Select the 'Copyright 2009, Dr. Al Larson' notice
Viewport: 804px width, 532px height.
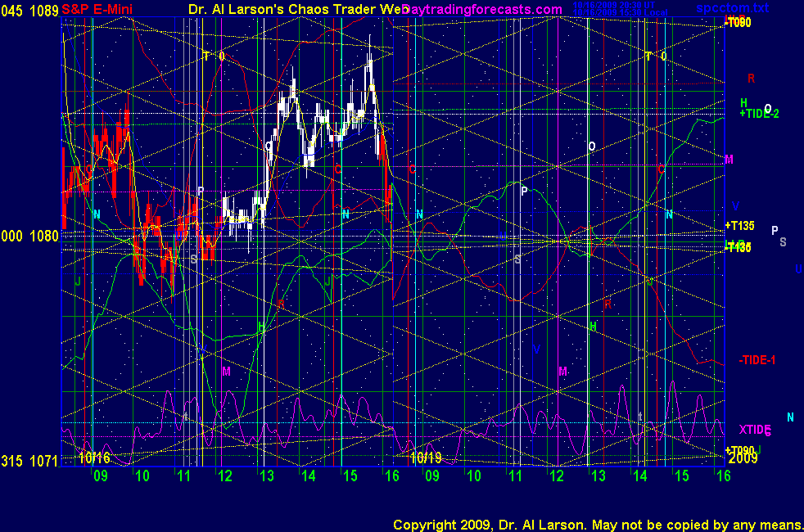pos(489,525)
